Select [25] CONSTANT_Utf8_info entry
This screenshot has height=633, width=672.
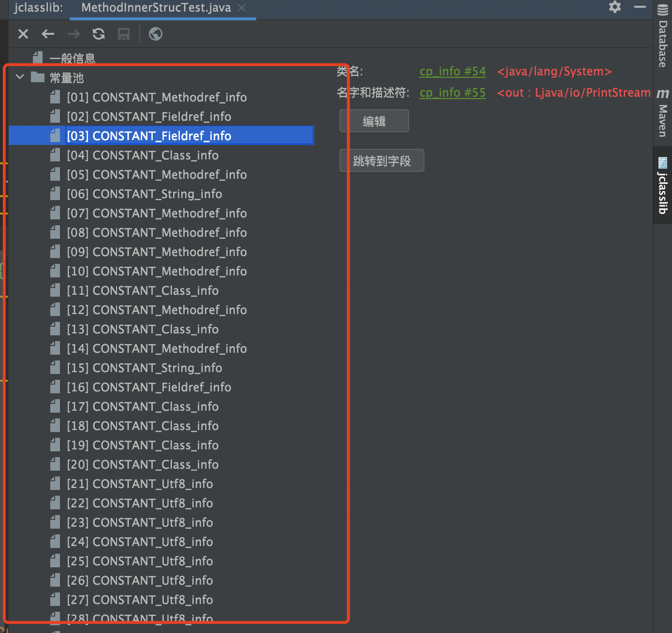[140, 561]
